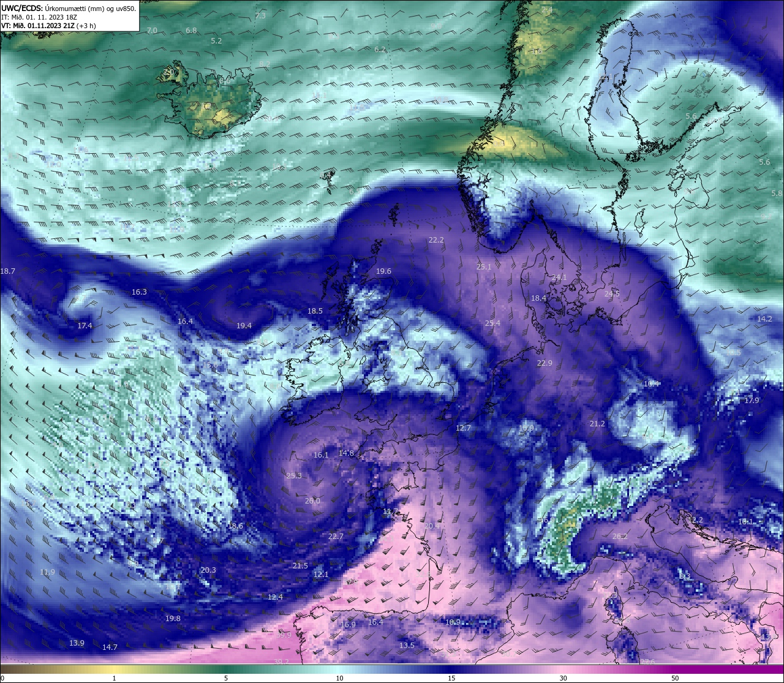Click the 19.4 value label

[x=244, y=326]
